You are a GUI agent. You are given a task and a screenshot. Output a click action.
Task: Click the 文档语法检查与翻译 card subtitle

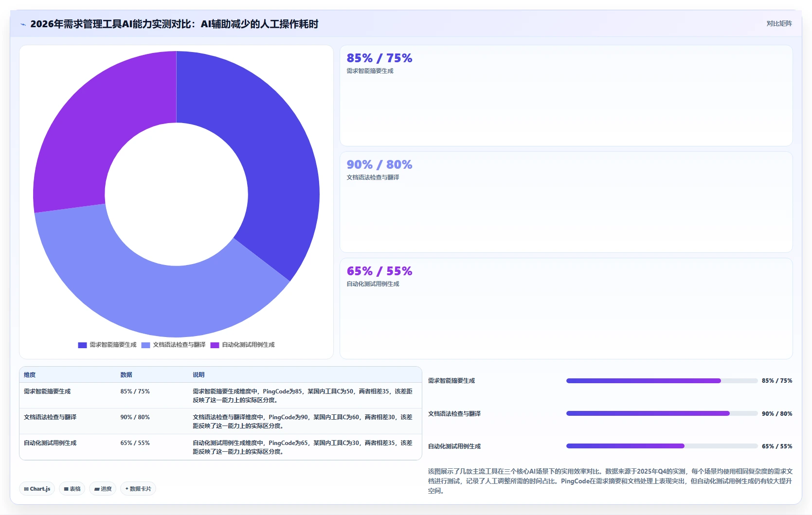coord(373,178)
